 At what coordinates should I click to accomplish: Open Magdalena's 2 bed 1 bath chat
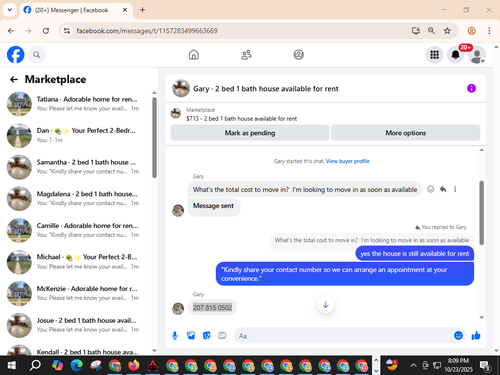79,198
